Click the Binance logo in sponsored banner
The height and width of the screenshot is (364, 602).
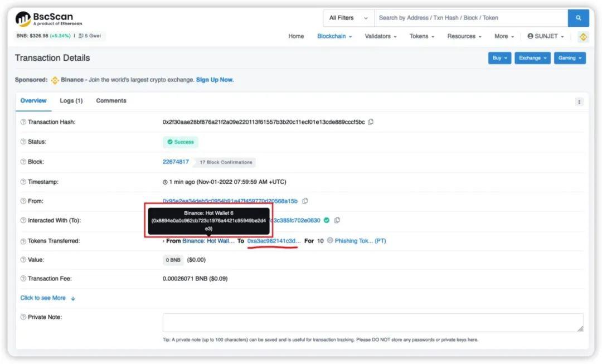pyautogui.click(x=55, y=80)
